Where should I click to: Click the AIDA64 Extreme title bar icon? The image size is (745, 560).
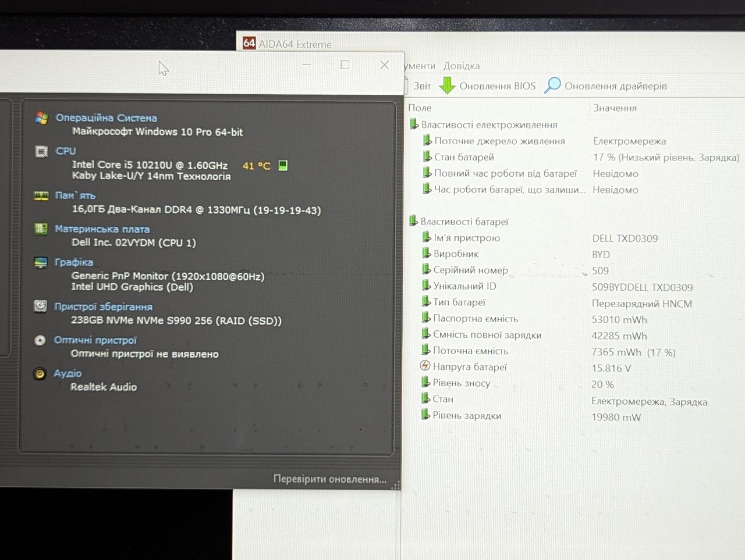[249, 43]
